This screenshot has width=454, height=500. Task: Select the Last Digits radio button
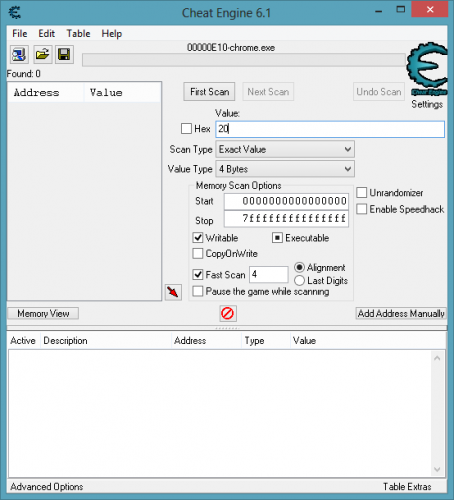click(299, 280)
